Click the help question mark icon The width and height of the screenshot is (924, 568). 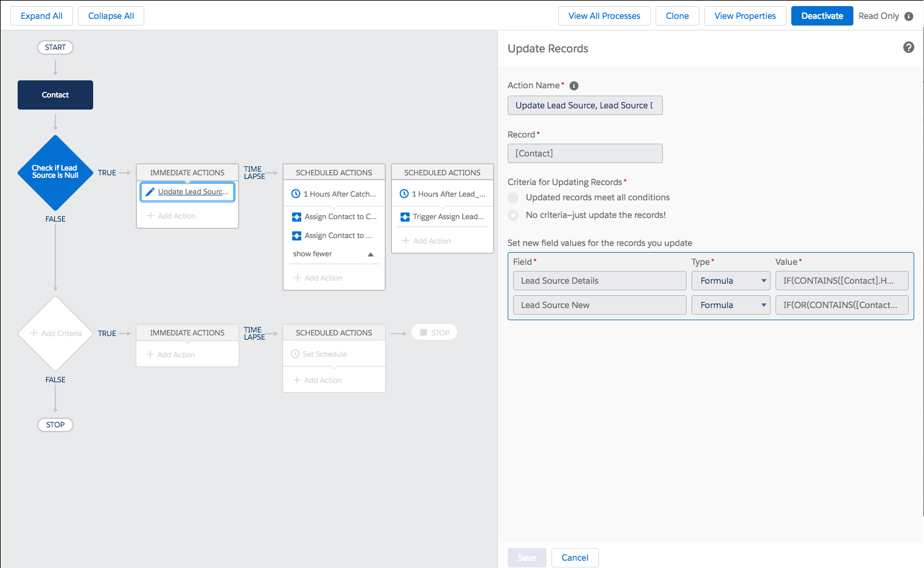(x=908, y=47)
